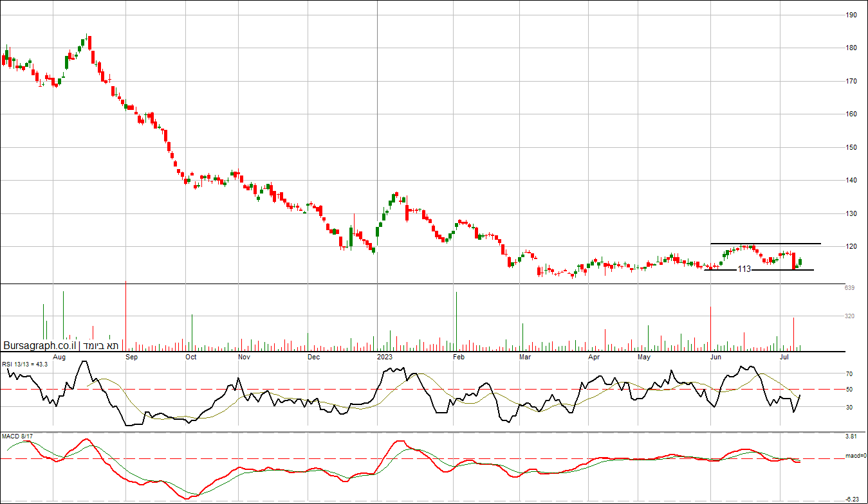This screenshot has width=868, height=504.
Task: Click the macd=0 zero line label
Action: click(855, 456)
